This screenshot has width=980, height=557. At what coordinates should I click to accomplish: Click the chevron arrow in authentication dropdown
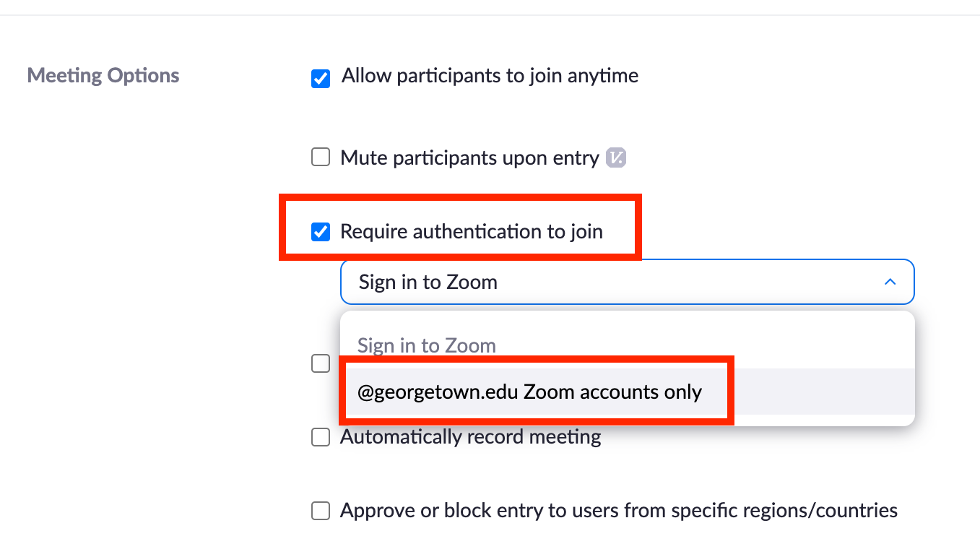pos(890,282)
